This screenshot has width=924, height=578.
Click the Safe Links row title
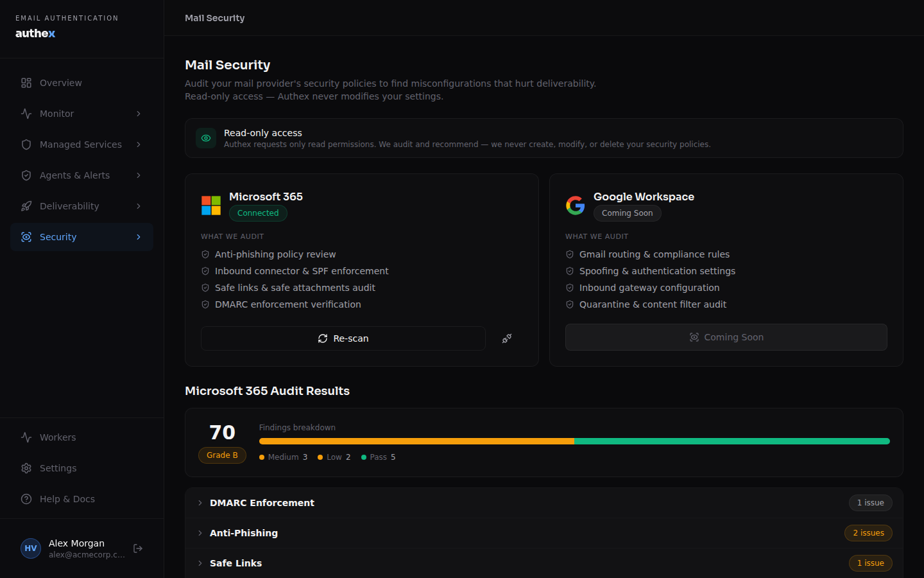[x=235, y=563]
